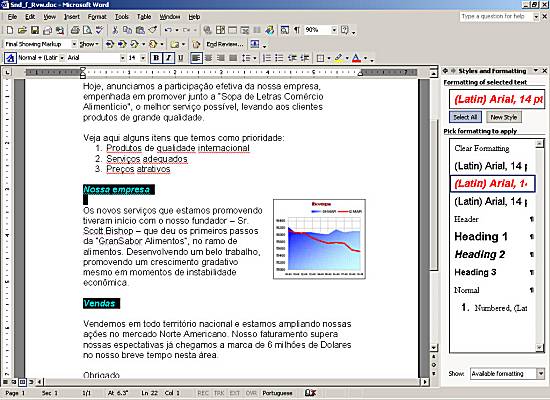Copy the selection using the Copy icon
The width and height of the screenshot is (550, 400).
coord(127,30)
